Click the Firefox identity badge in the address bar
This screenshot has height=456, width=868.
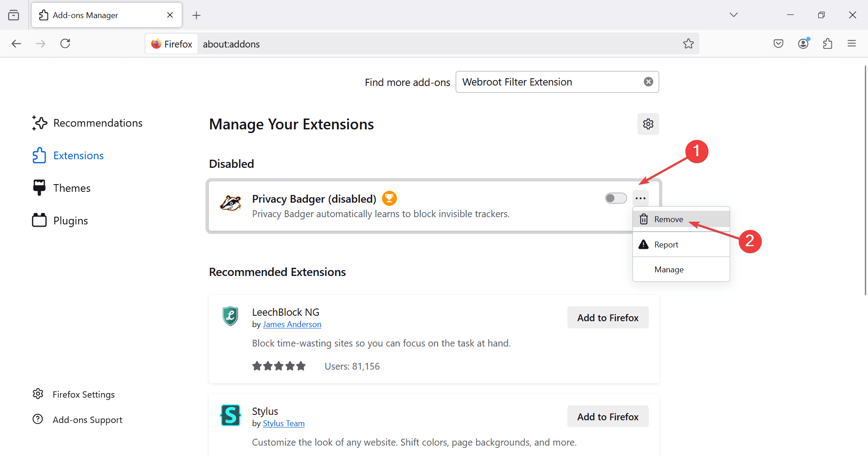[x=172, y=44]
